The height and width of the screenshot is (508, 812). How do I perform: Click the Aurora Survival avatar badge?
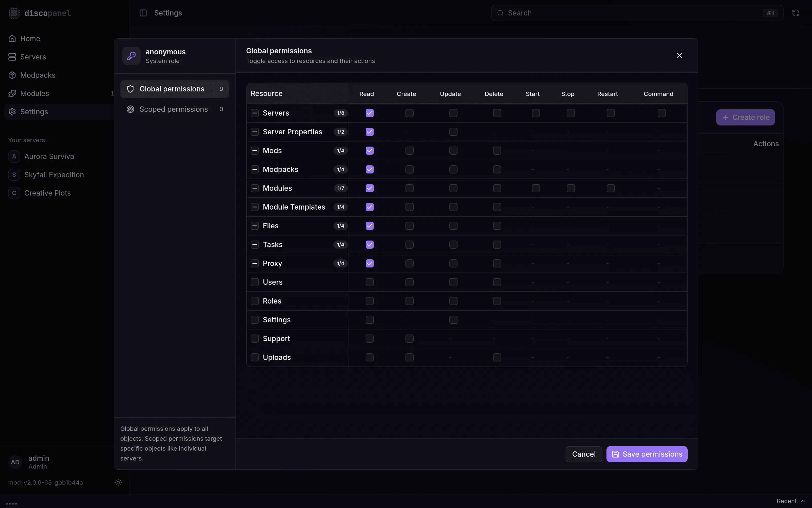[x=14, y=156]
